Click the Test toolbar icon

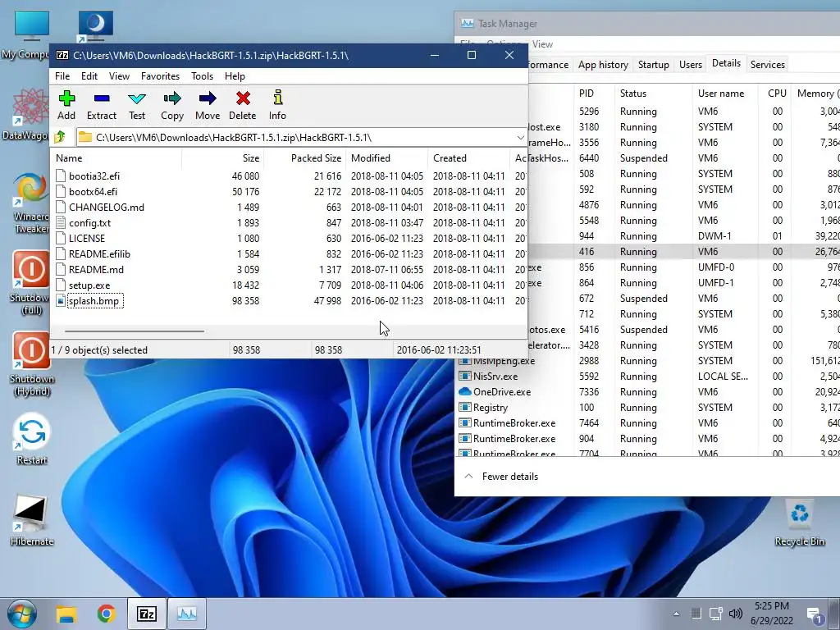pos(137,105)
